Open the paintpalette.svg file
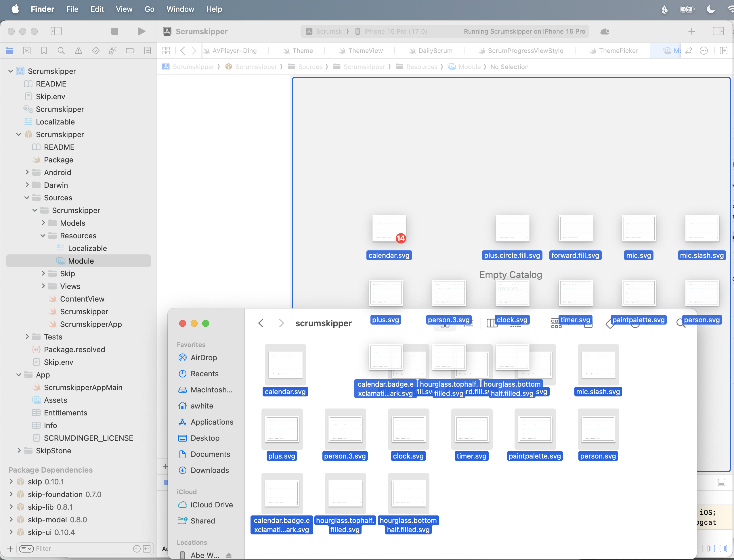The width and height of the screenshot is (734, 560). pos(534,429)
